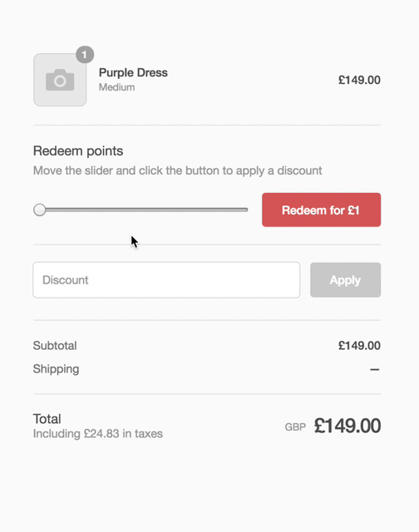The width and height of the screenshot is (419, 532).
Task: Click the middle of the points slider track
Action: pos(140,210)
